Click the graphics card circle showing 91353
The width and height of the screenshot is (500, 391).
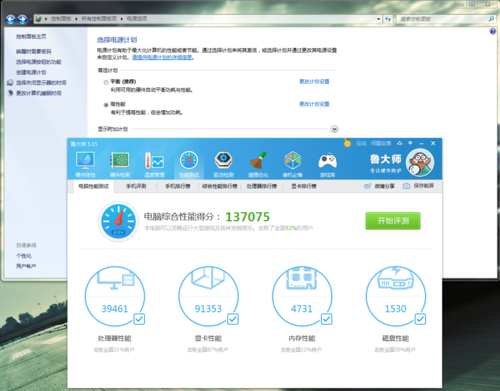[x=208, y=296]
